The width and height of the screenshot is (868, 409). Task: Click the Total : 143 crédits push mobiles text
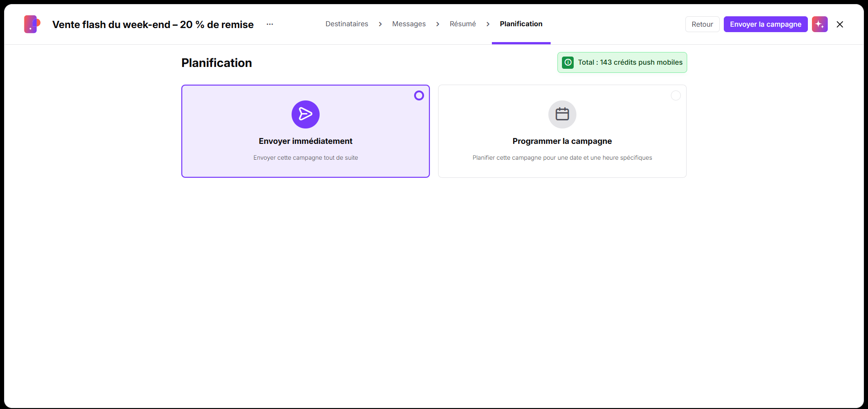pyautogui.click(x=630, y=62)
